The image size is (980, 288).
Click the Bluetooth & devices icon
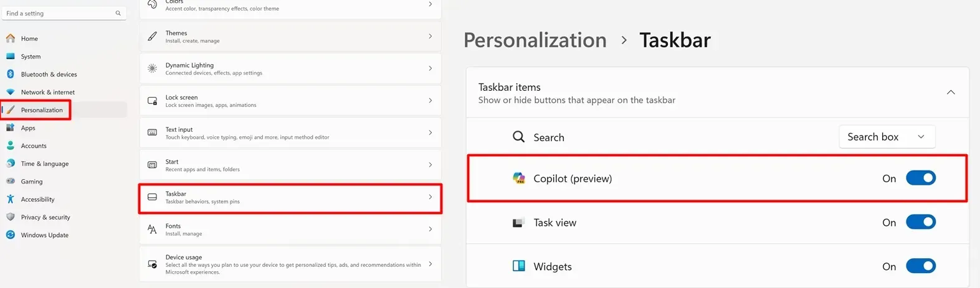pyautogui.click(x=11, y=74)
